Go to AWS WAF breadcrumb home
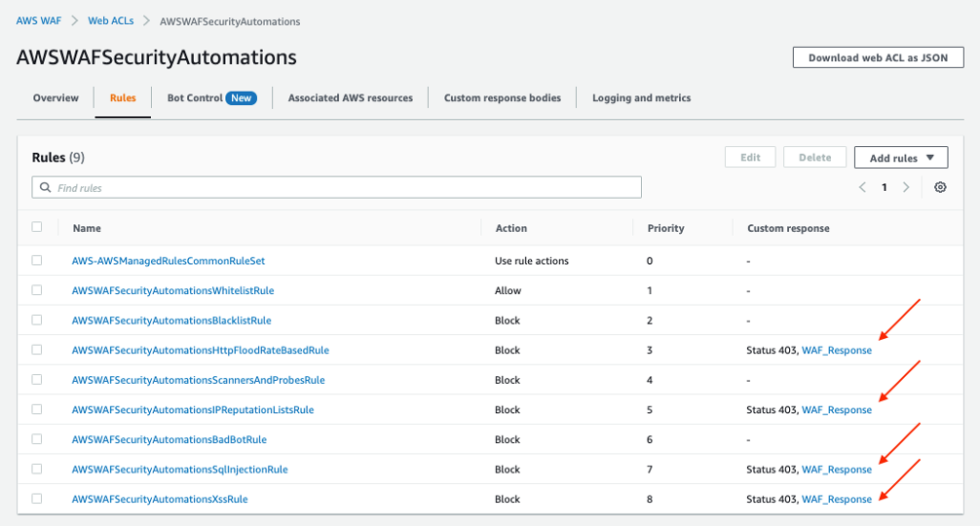The height and width of the screenshot is (527, 980). coord(40,20)
